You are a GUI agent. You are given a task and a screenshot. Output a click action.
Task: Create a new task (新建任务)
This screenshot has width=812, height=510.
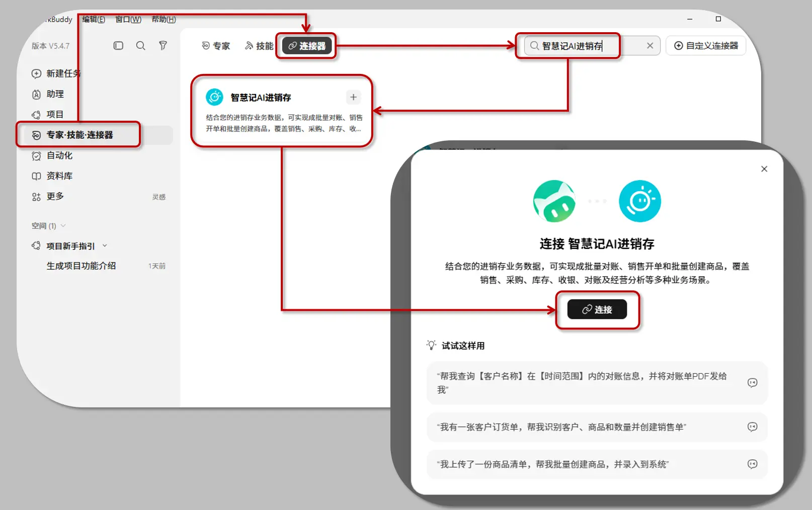point(56,73)
